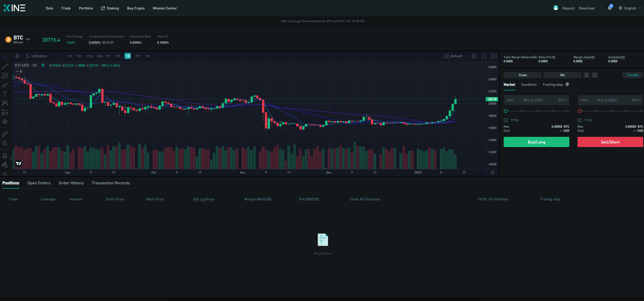Show Fees info tooltip

[166, 36]
